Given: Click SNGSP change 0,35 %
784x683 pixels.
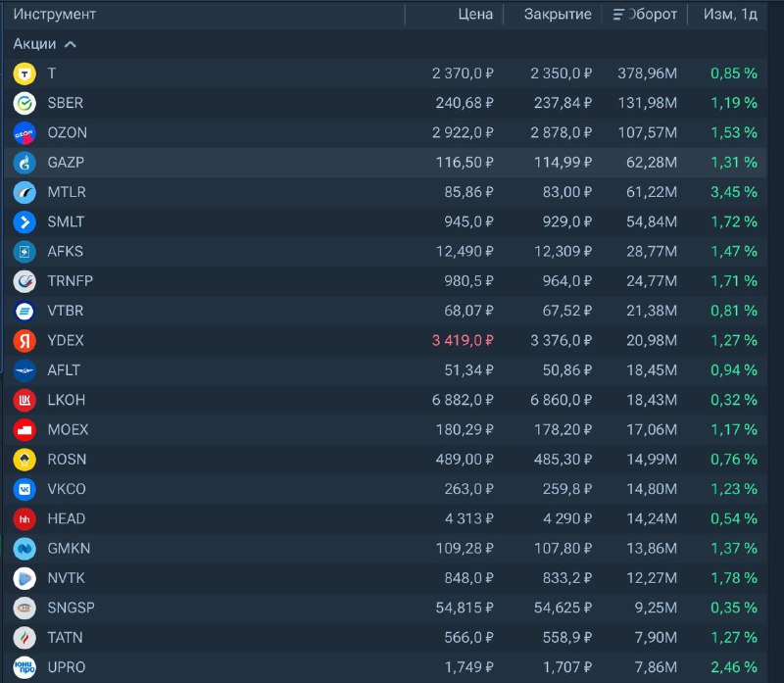Looking at the screenshot, I should pyautogui.click(x=734, y=608).
